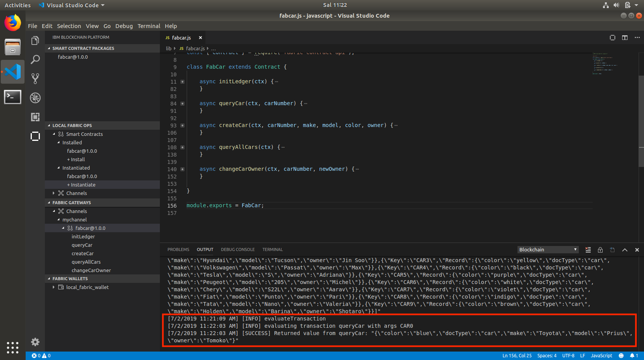Click + Instantiate smart contract
644x360 pixels.
tap(81, 185)
